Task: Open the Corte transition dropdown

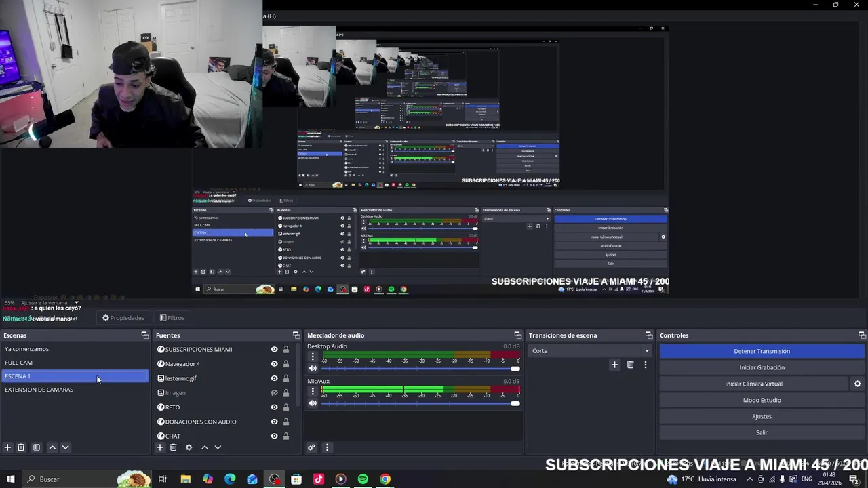Action: tap(590, 351)
